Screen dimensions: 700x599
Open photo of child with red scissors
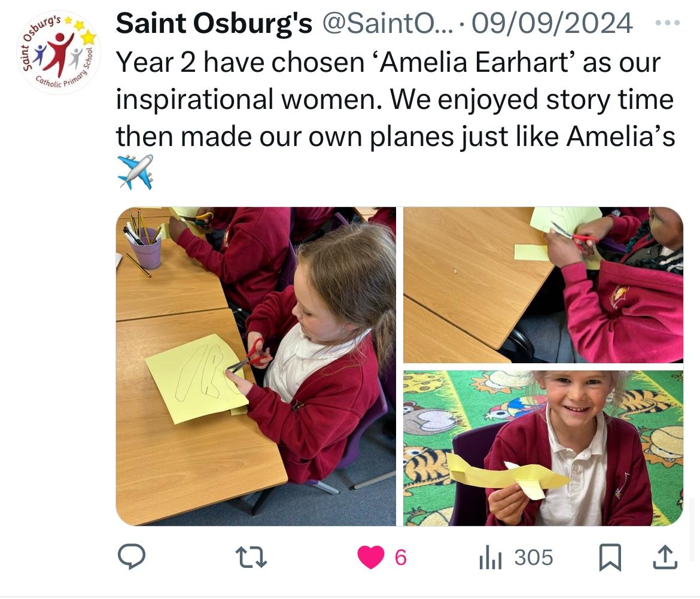pos(543,285)
